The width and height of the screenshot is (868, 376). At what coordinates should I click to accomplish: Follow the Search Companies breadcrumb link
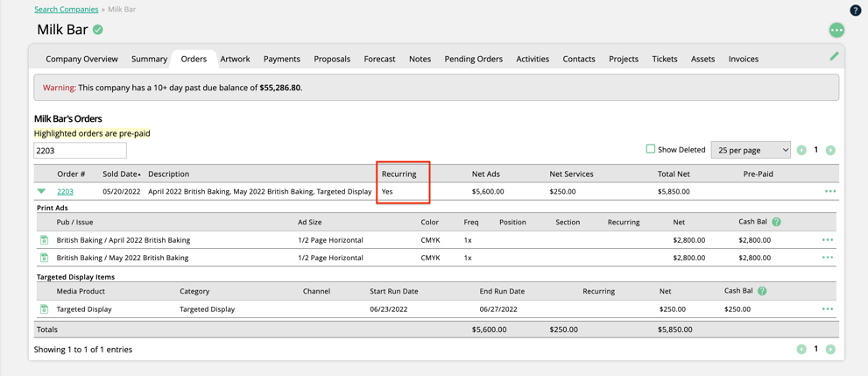(67, 10)
